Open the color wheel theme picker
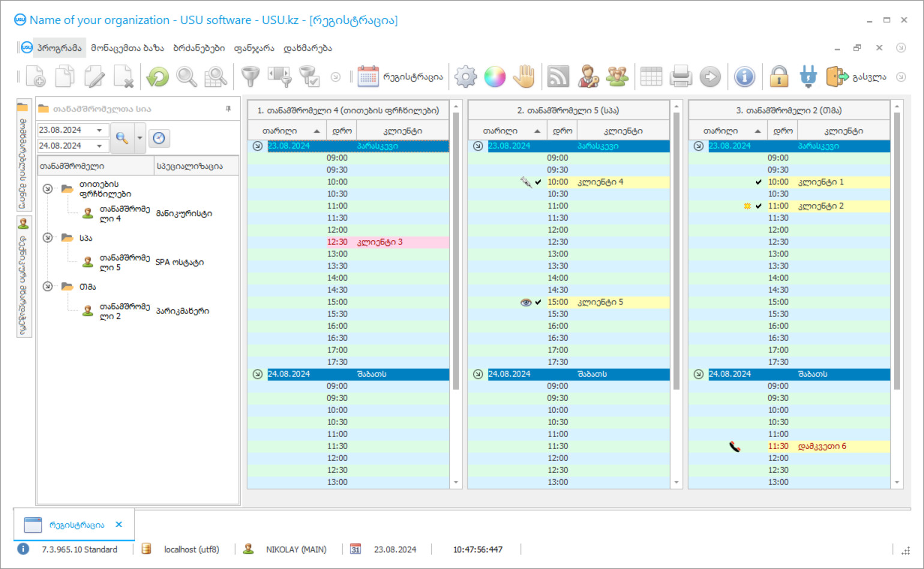Image resolution: width=924 pixels, height=569 pixels. [495, 77]
